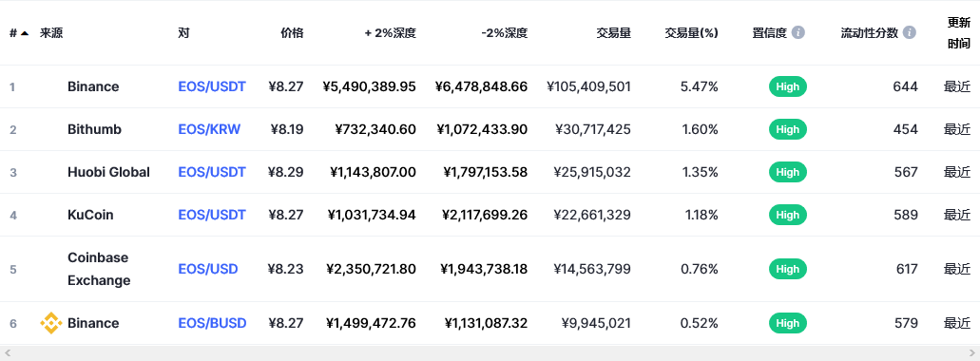Select Huobi Global exchange name
The image size is (980, 361).
pos(108,172)
